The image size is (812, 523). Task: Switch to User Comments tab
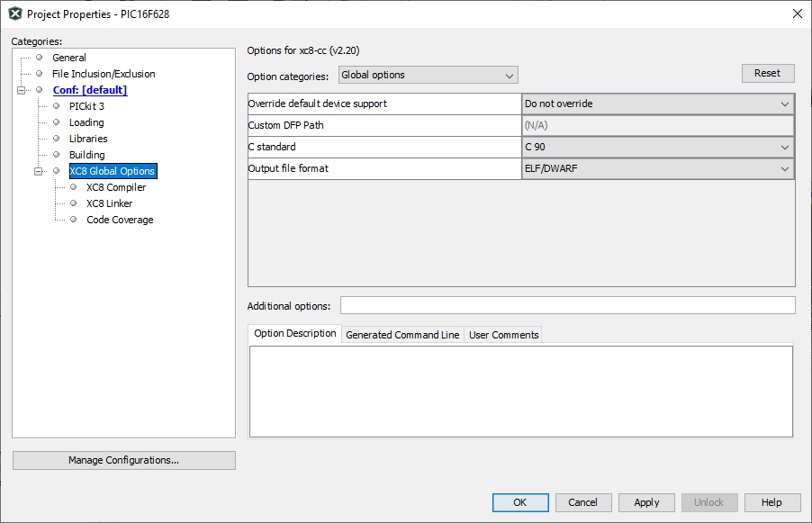(503, 335)
